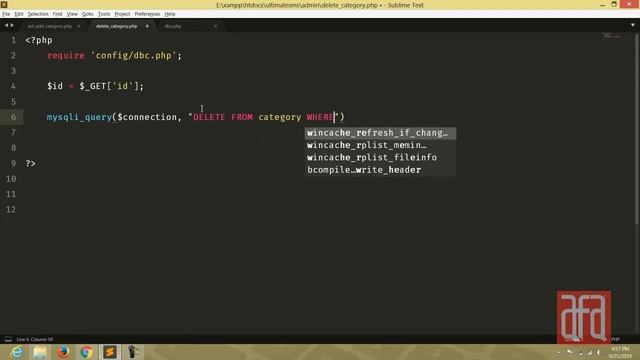Open Internet Explorer from the taskbar
Viewport: 640px width, 360px height.
pos(17,352)
